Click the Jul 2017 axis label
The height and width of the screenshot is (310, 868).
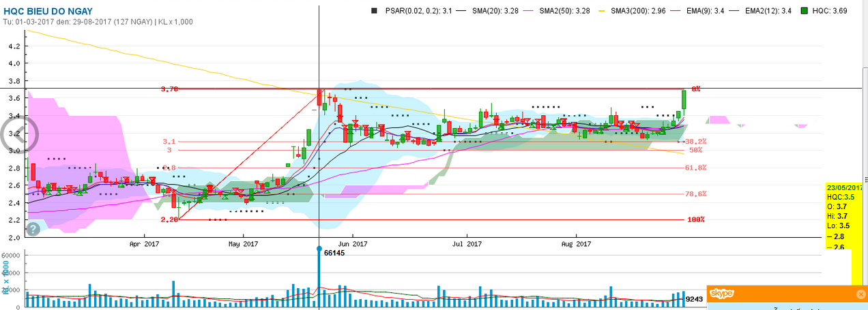467,243
